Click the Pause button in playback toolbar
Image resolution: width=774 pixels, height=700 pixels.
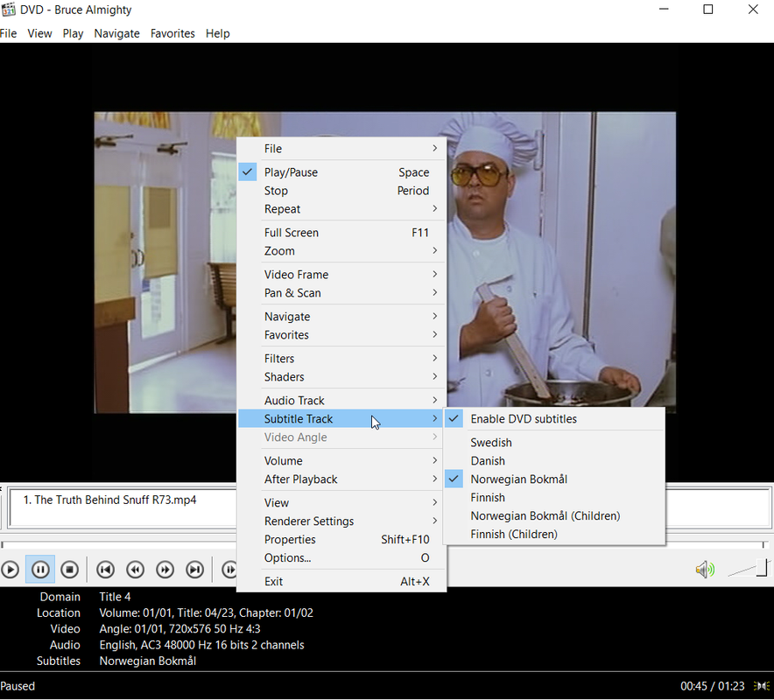(x=40, y=570)
